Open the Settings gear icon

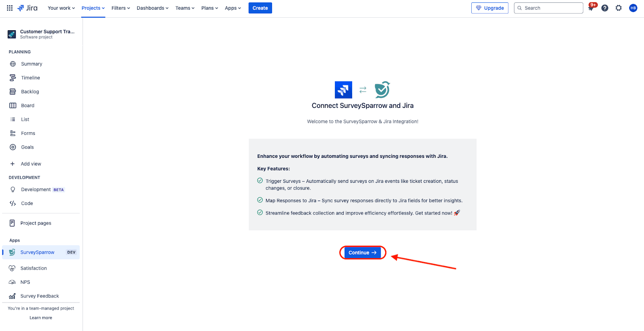tap(619, 8)
